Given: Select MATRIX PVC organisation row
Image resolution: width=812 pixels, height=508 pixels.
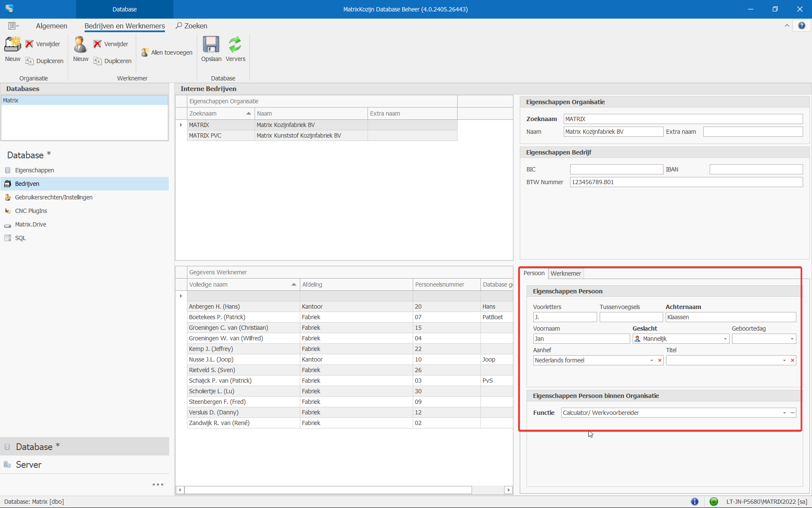Looking at the screenshot, I should pyautogui.click(x=322, y=135).
